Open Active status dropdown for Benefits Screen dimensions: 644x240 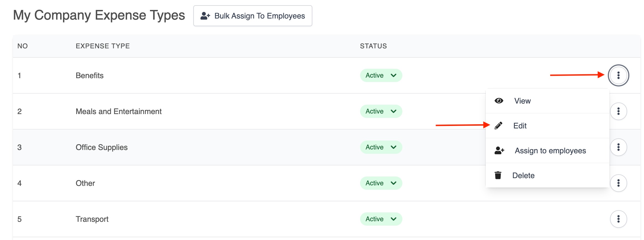[381, 75]
